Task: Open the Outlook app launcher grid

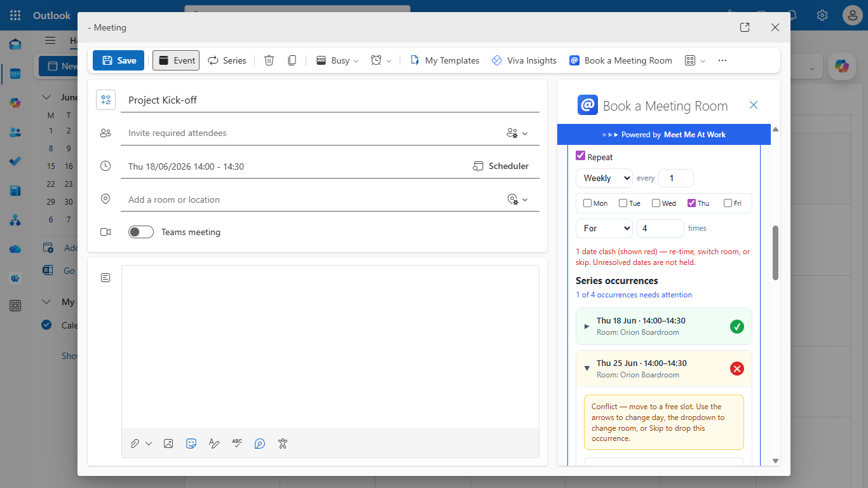Action: pos(15,15)
